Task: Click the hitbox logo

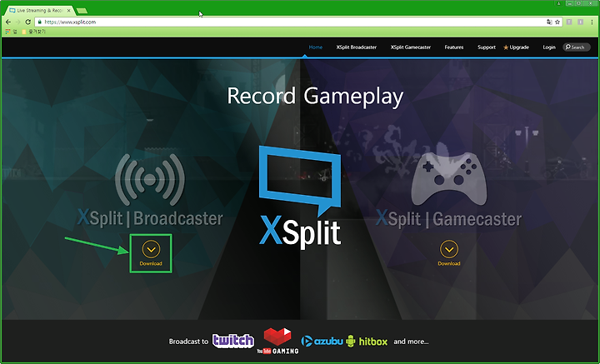Action: (x=367, y=341)
